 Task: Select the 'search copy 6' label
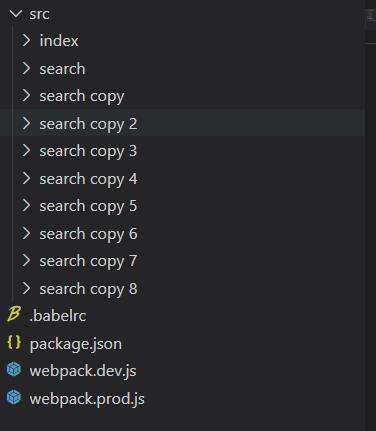pyautogui.click(x=88, y=234)
